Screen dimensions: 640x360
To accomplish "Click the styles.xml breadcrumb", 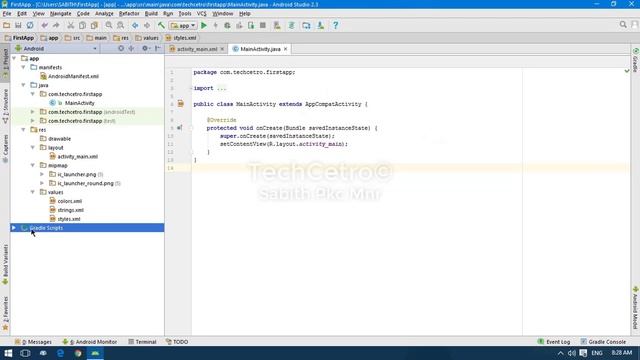I will pyautogui.click(x=181, y=38).
